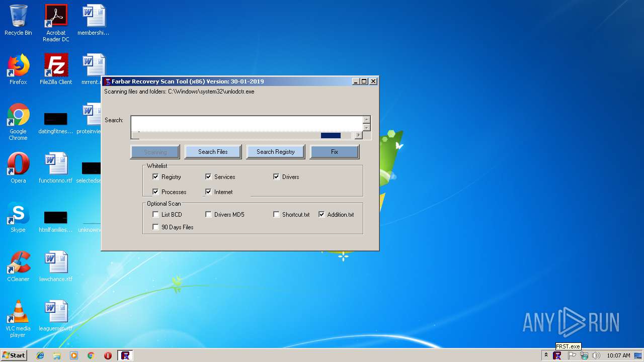Screen dimensions: 644x362
Task: Enable the List BCD option
Action: pos(155,215)
